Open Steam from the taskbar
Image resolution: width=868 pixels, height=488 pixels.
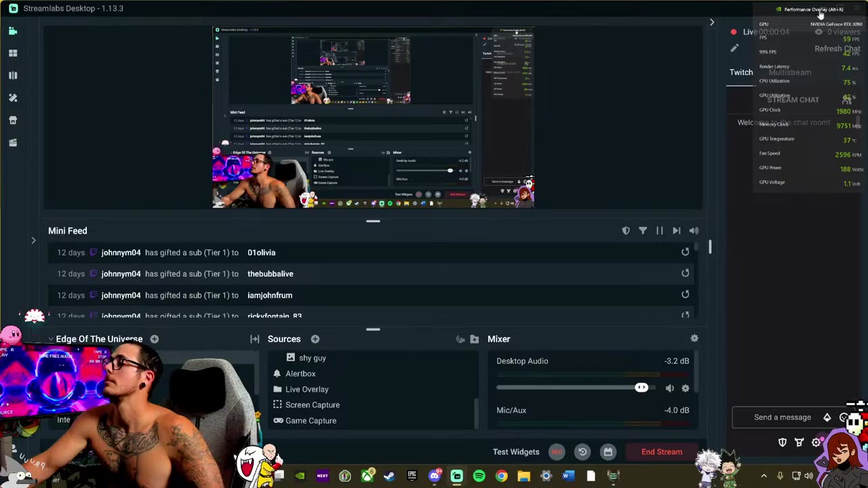click(x=389, y=476)
